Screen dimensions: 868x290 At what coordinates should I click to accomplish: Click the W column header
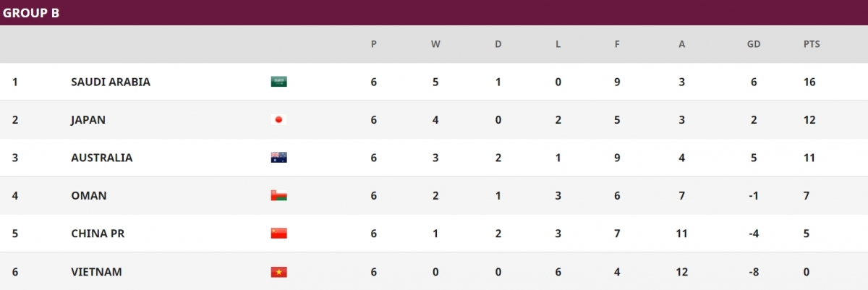click(x=435, y=44)
